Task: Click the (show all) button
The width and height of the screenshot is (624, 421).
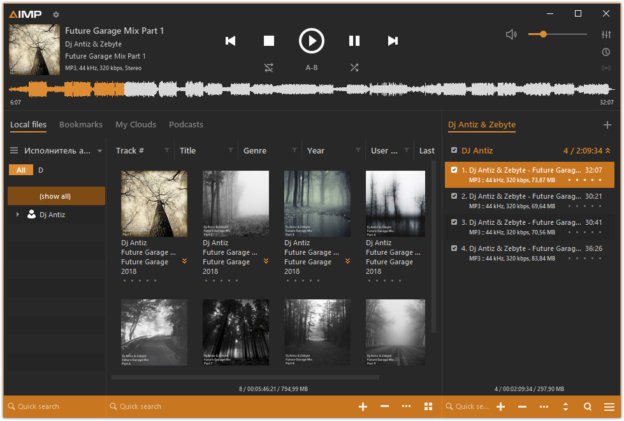Action: [55, 196]
